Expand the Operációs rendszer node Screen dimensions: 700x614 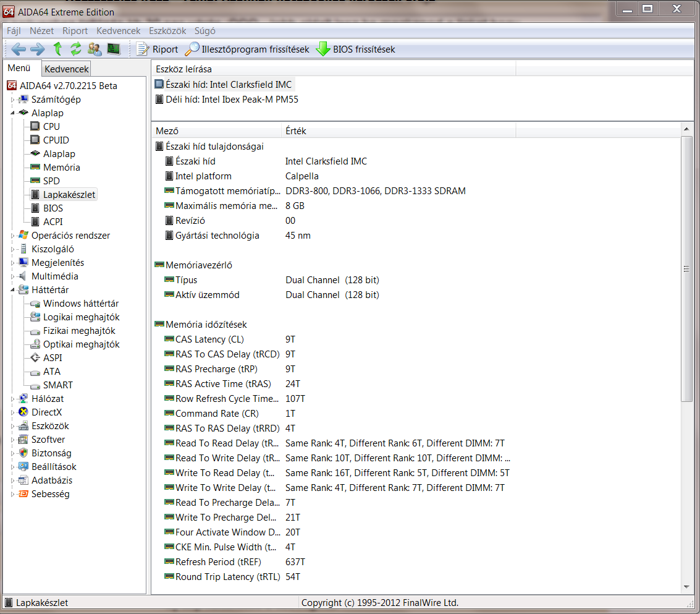click(12, 236)
